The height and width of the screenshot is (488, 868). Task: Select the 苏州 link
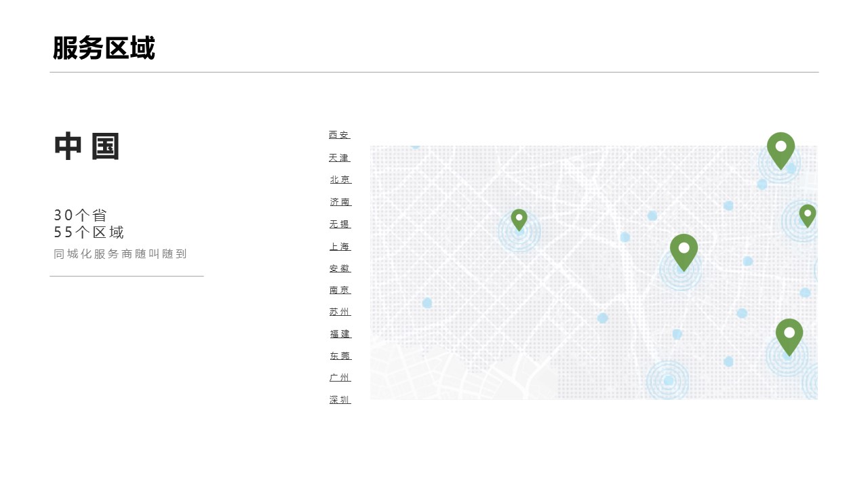[340, 312]
